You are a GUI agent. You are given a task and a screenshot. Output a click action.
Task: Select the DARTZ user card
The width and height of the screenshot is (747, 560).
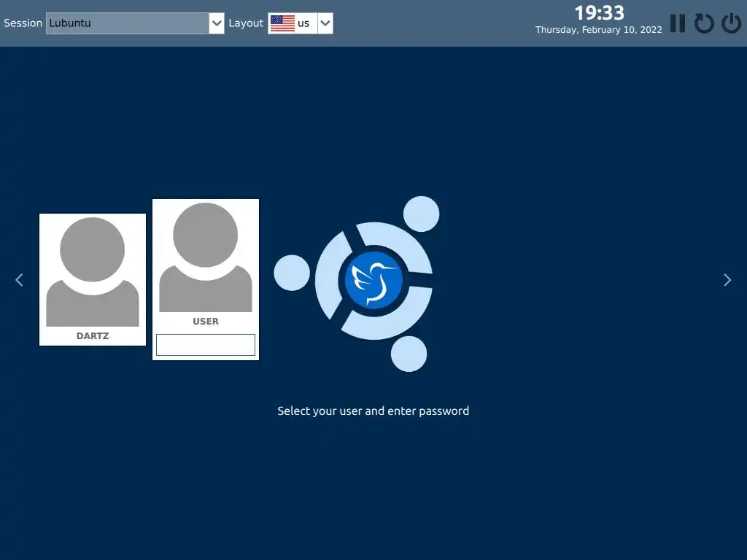tap(93, 279)
